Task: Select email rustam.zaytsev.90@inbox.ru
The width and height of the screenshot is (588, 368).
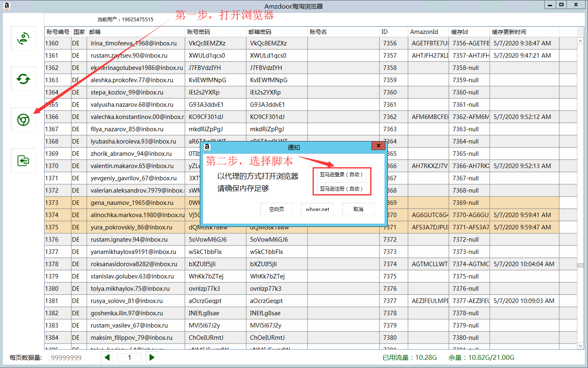Action: pos(129,56)
